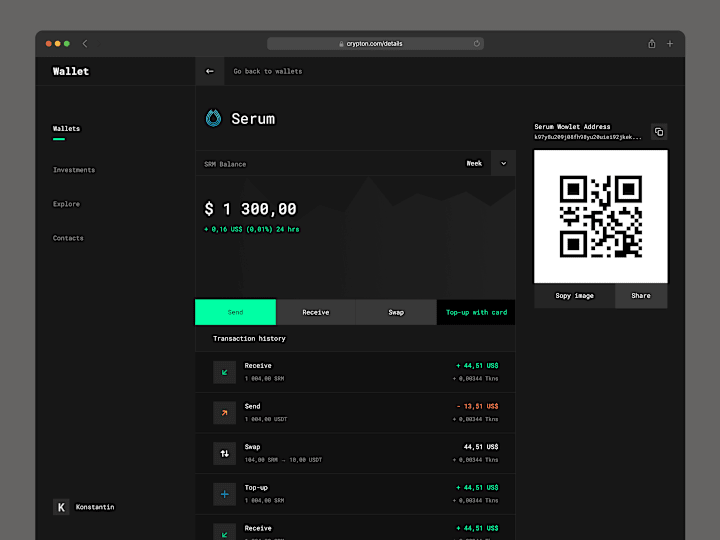Image resolution: width=720 pixels, height=540 pixels.
Task: Click the Serum wallet QR code image
Action: tap(601, 216)
